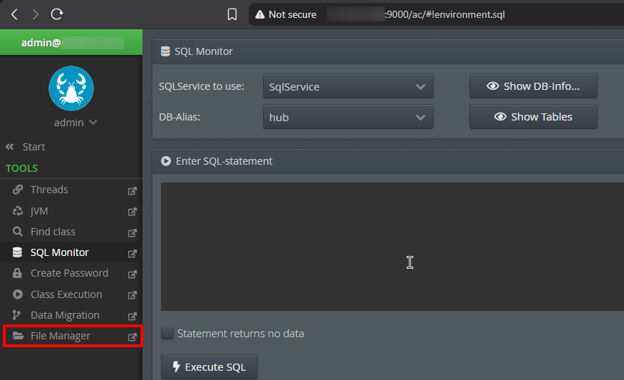This screenshot has width=624, height=380.
Task: Click the crab avatar logo
Action: 71,88
